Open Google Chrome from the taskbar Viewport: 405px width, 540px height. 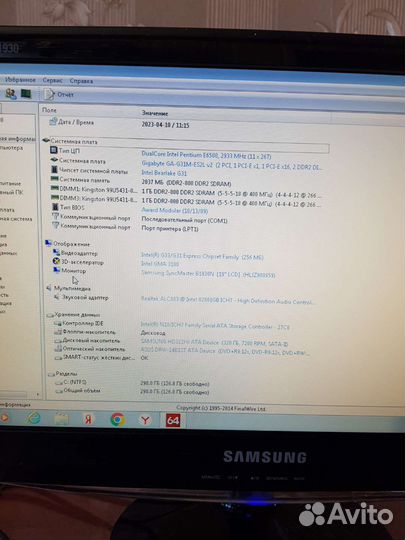pyautogui.click(x=118, y=419)
